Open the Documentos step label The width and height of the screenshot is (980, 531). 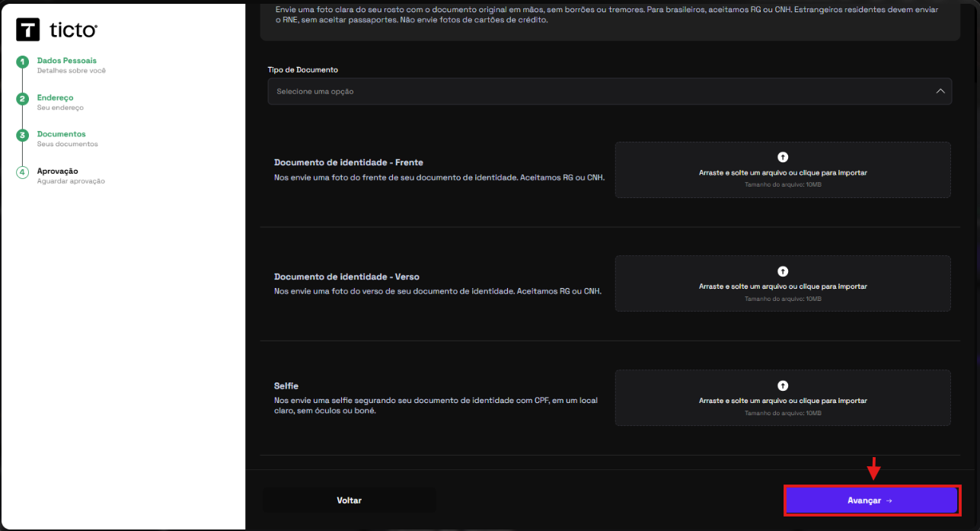click(x=62, y=134)
